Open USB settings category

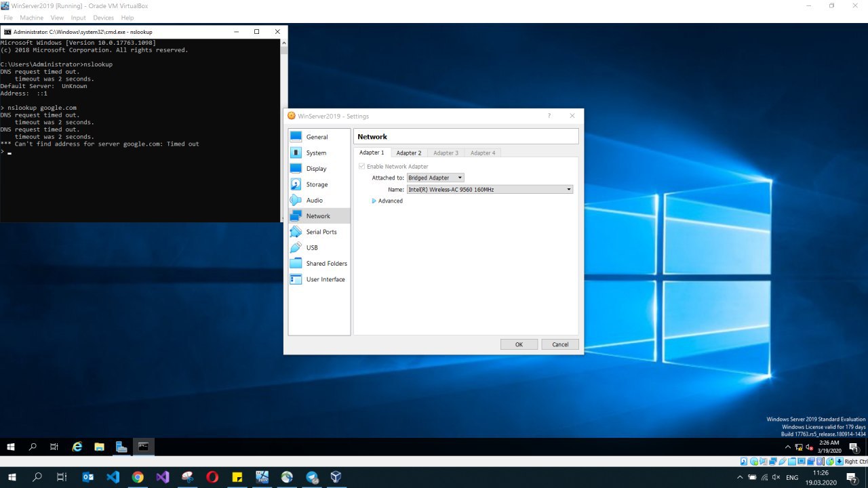point(319,247)
